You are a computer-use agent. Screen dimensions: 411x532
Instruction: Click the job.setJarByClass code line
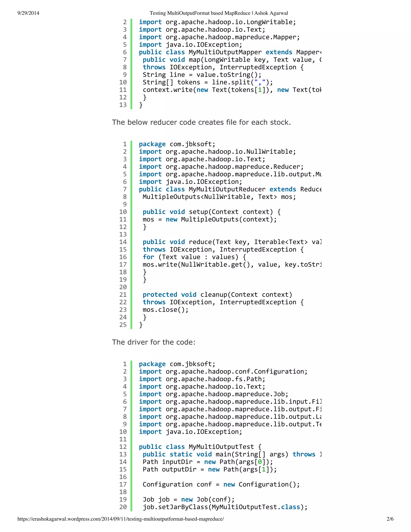225,507
